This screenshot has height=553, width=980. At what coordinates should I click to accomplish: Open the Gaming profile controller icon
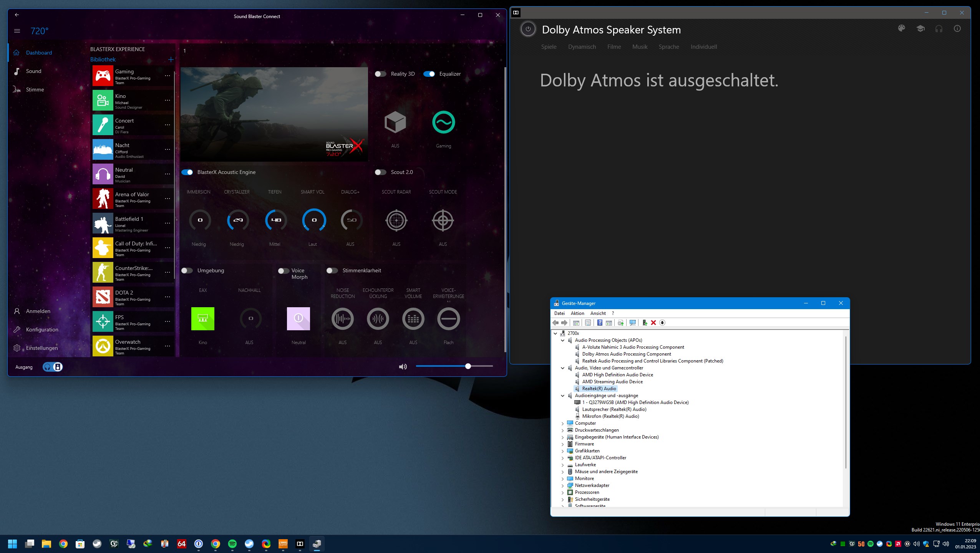pyautogui.click(x=103, y=76)
